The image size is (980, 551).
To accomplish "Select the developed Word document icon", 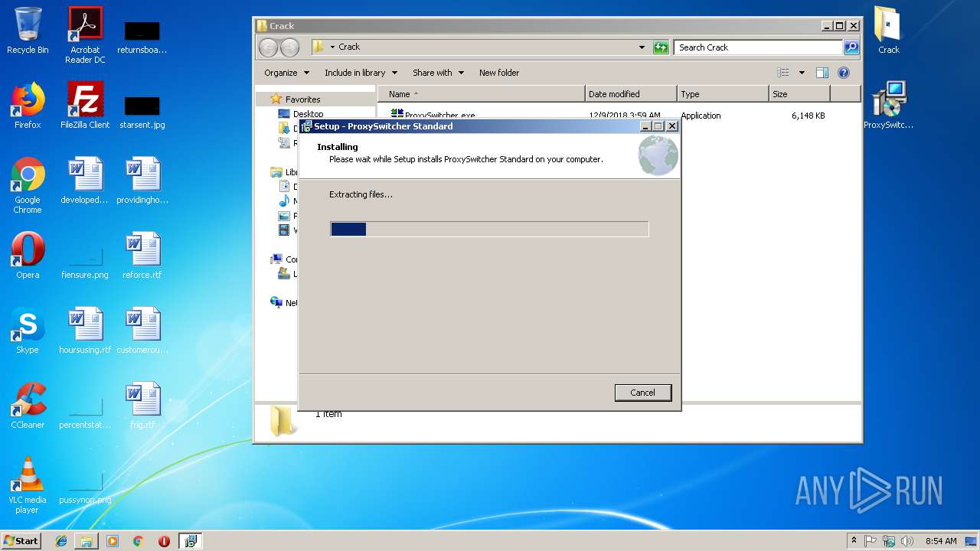I will coord(85,181).
